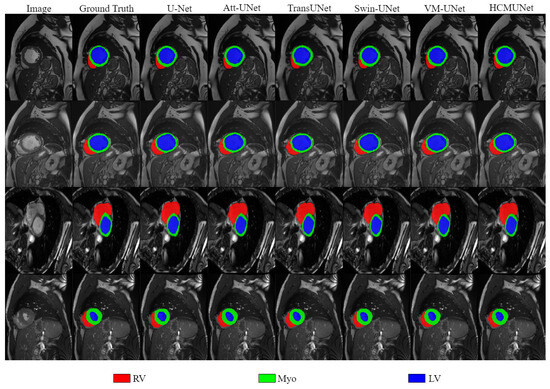
Task: Pick the third-row VM-UNet segmentation
Action: pyautogui.click(x=445, y=230)
